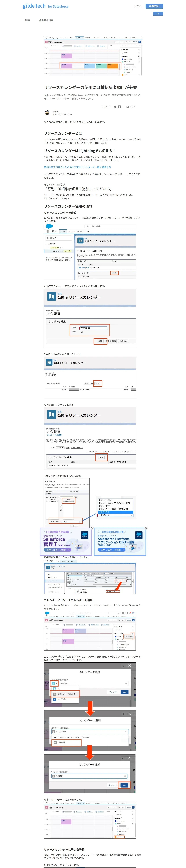
Task: Open the ビュー すべて dropdown
Action: click(x=60, y=448)
